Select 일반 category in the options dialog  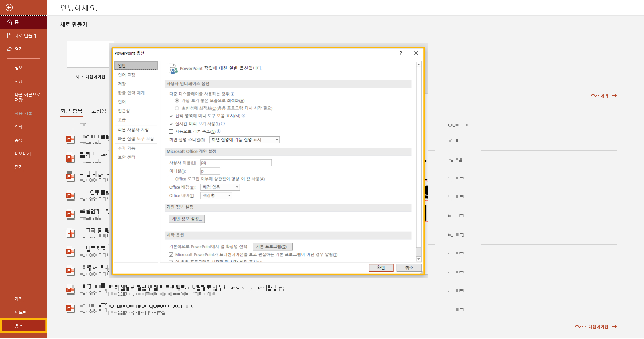[x=136, y=66]
